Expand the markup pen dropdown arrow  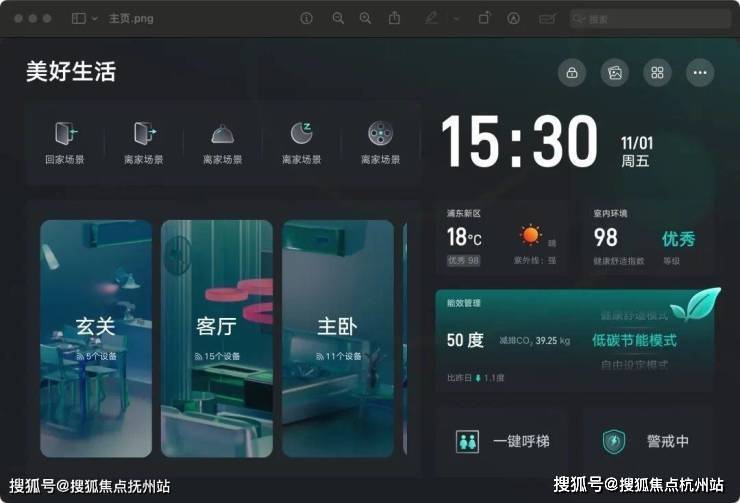(x=456, y=18)
